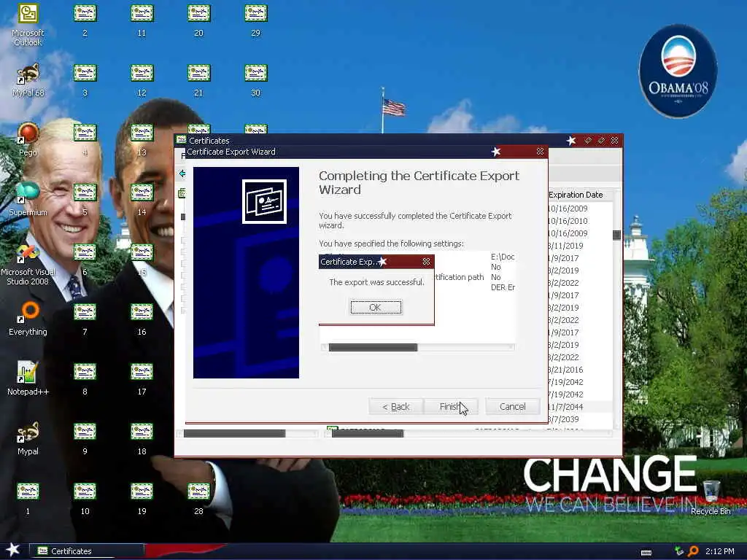
Task: Click the Back button in the wizard
Action: 395,407
